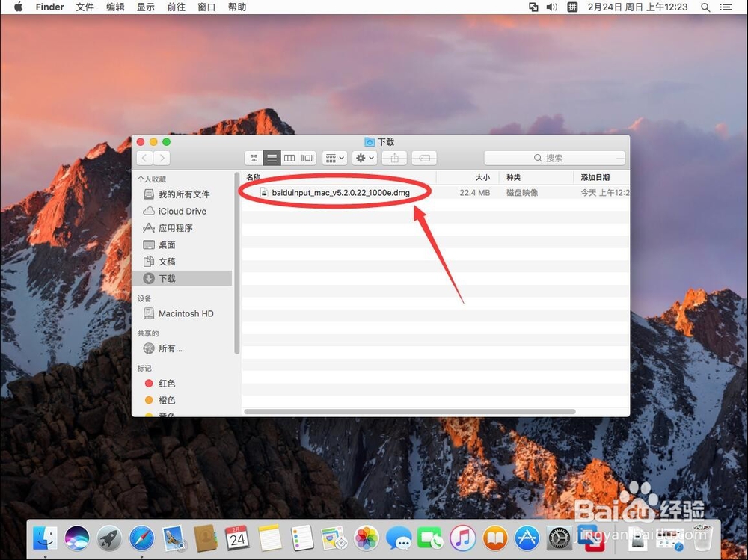Screen dimensions: 748x560
Task: Open Maps from the Dock
Action: point(334,538)
